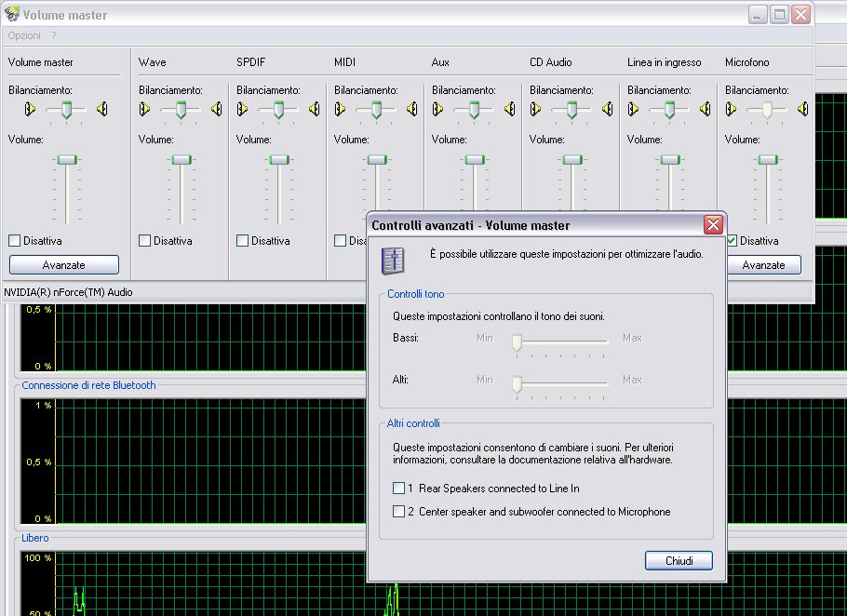Click the MIDI volume slider thumb
Image resolution: width=847 pixels, height=616 pixels.
pyautogui.click(x=377, y=160)
